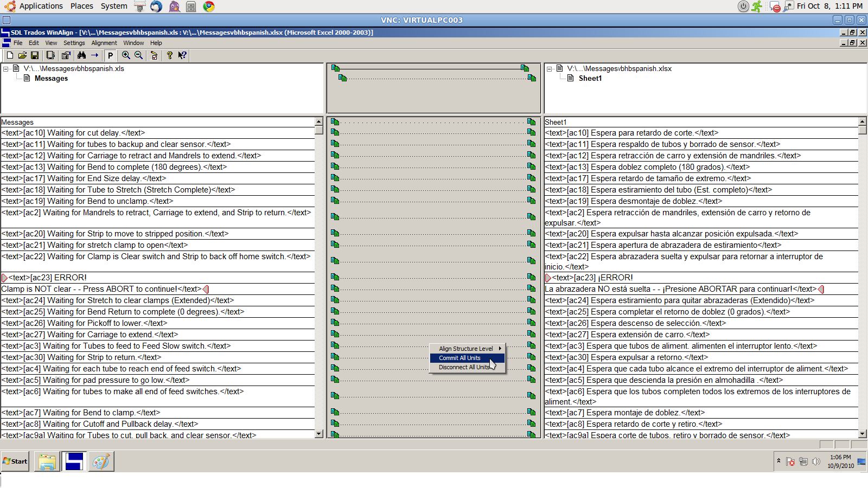The image size is (868, 488).
Task: Click the binoculars Find icon
Action: 81,55
